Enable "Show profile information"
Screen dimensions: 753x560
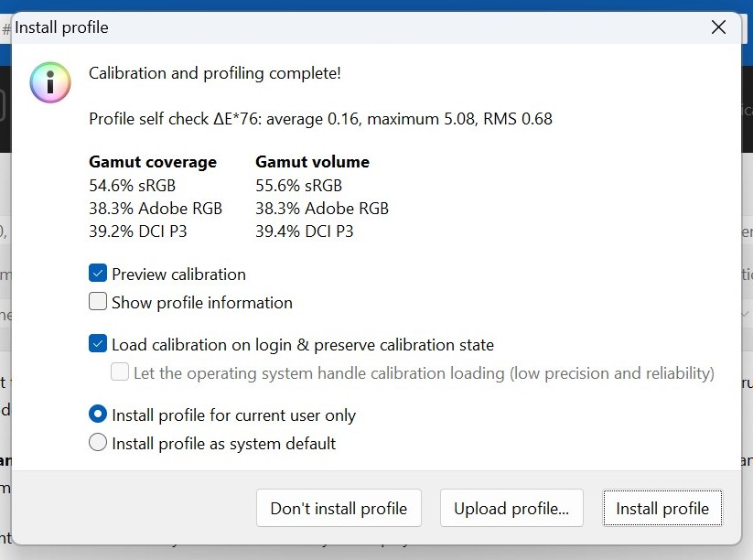[x=97, y=302]
